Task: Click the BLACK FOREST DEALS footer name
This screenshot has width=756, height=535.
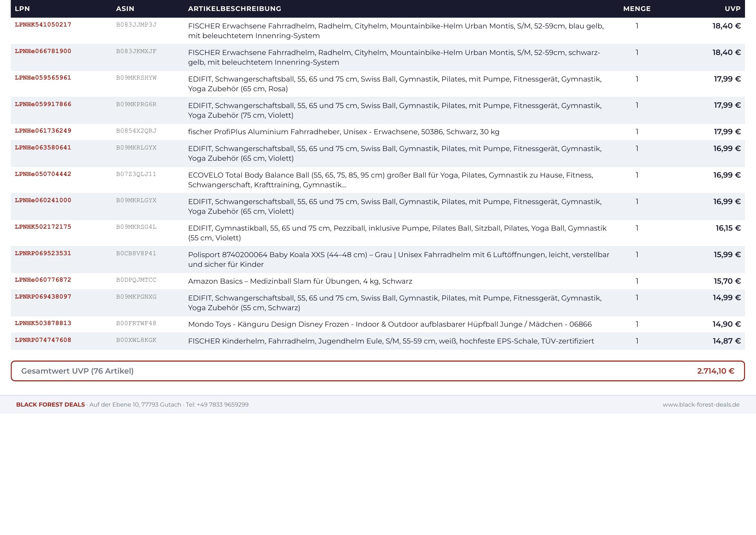Action: (x=50, y=405)
